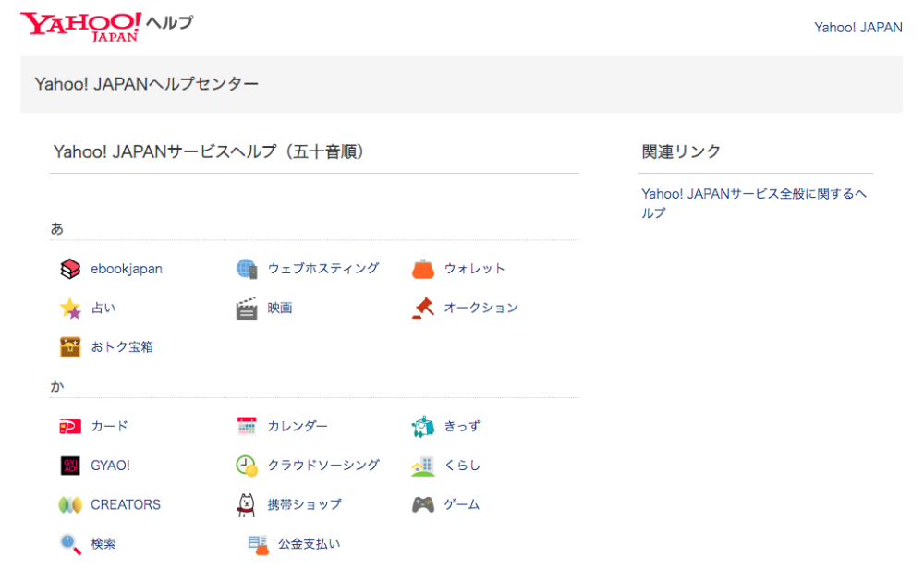Viewport: 924px width, 569px height.
Task: Click the star icon for 占い
Action: 70,309
